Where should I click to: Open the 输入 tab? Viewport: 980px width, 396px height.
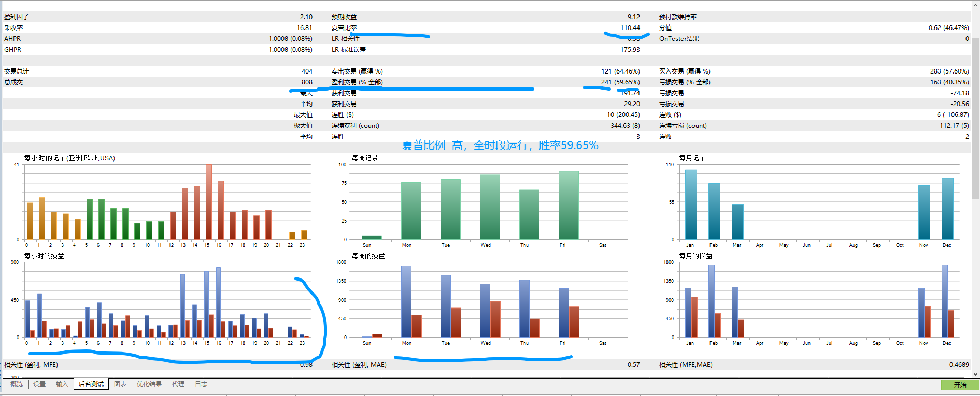pos(62,384)
